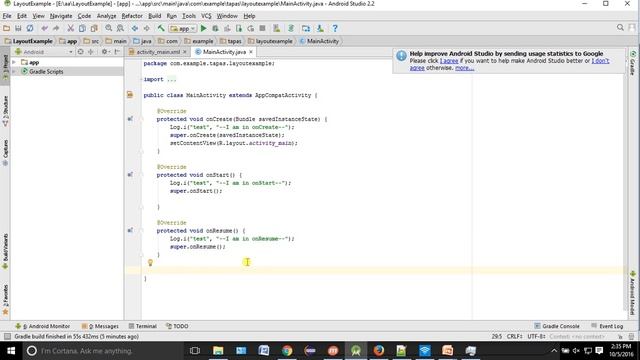This screenshot has width=640, height=360.
Task: Click the 'more...' link in notification
Action: 464,68
